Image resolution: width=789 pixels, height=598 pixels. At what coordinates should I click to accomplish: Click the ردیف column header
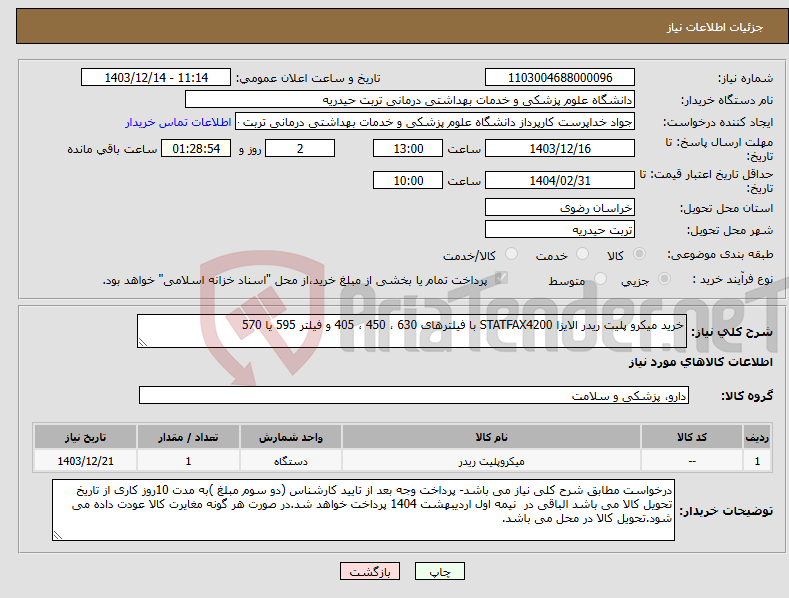pyautogui.click(x=757, y=437)
